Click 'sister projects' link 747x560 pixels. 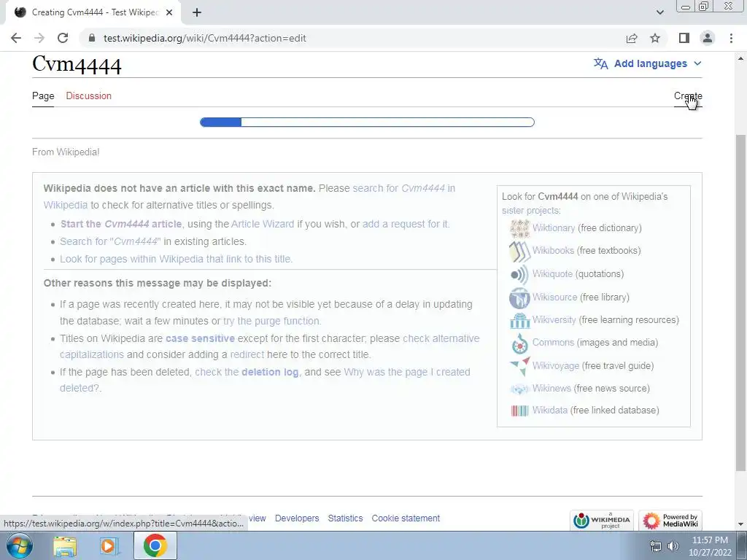coord(530,211)
